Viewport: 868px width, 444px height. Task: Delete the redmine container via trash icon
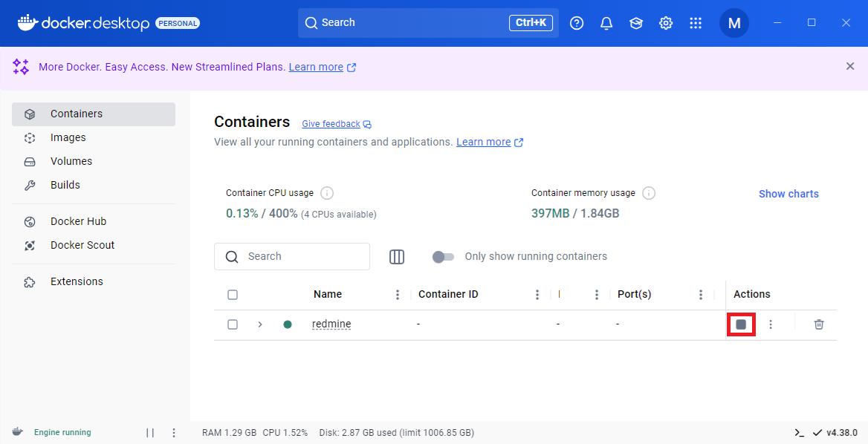(819, 324)
